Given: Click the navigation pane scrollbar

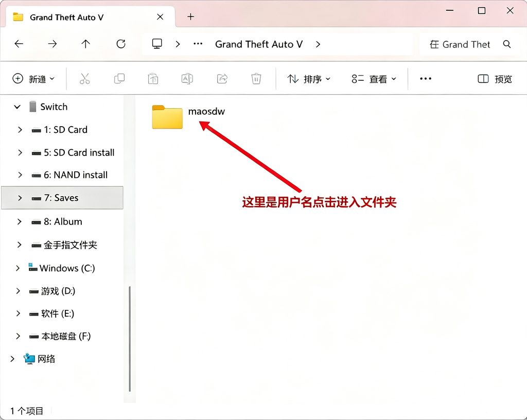Looking at the screenshot, I should click(x=130, y=339).
